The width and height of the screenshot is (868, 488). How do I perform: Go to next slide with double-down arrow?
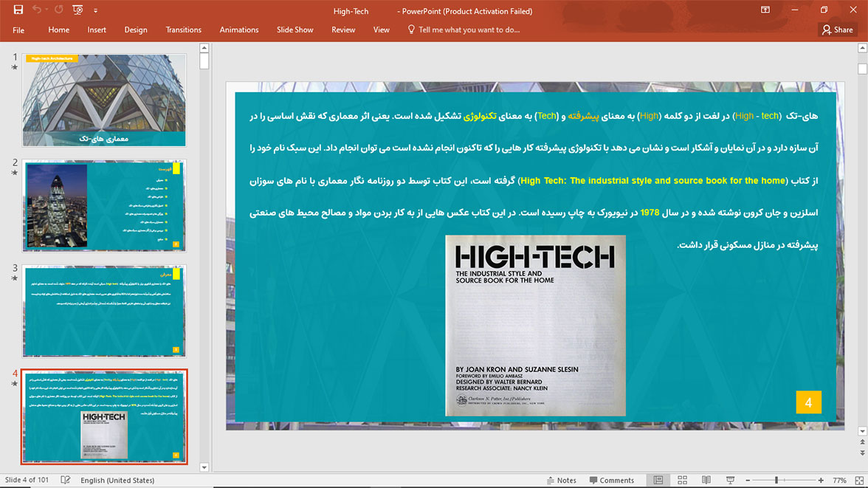pyautogui.click(x=862, y=453)
